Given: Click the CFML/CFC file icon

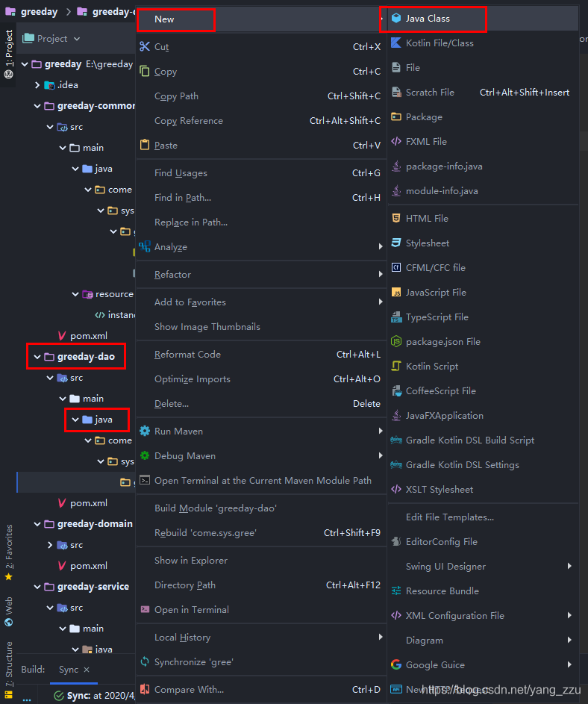Looking at the screenshot, I should 396,268.
